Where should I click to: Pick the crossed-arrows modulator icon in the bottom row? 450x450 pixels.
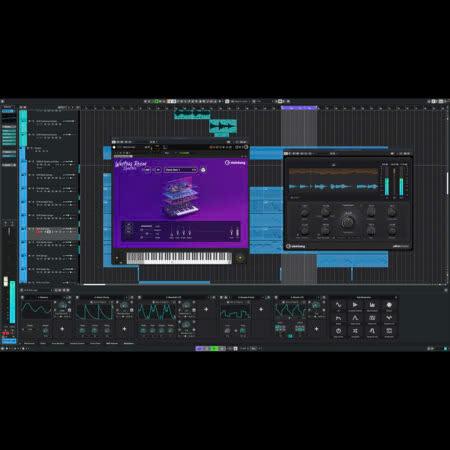click(355, 331)
